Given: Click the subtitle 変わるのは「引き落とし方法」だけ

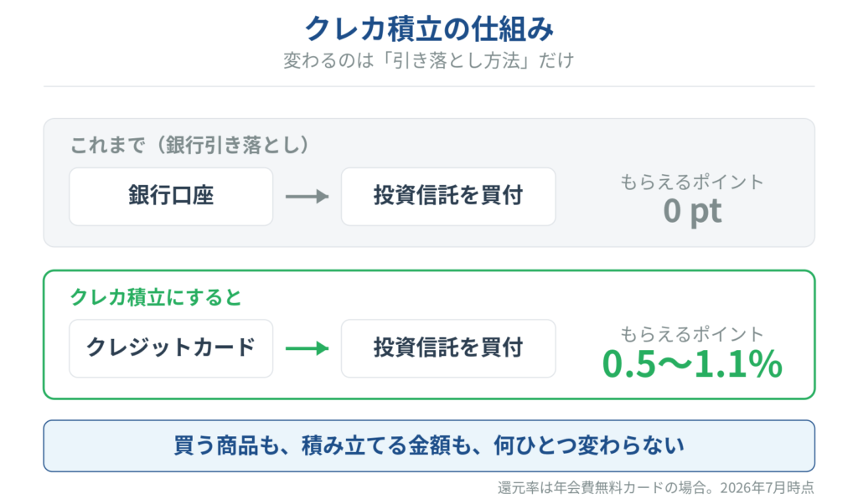Looking at the screenshot, I should [x=428, y=60].
